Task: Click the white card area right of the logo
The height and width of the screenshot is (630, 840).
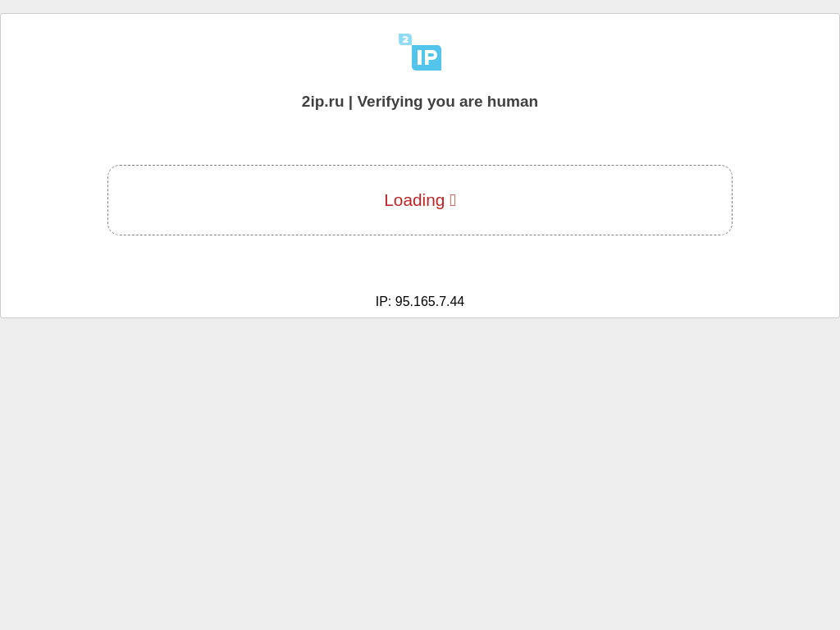Action: (x=640, y=52)
